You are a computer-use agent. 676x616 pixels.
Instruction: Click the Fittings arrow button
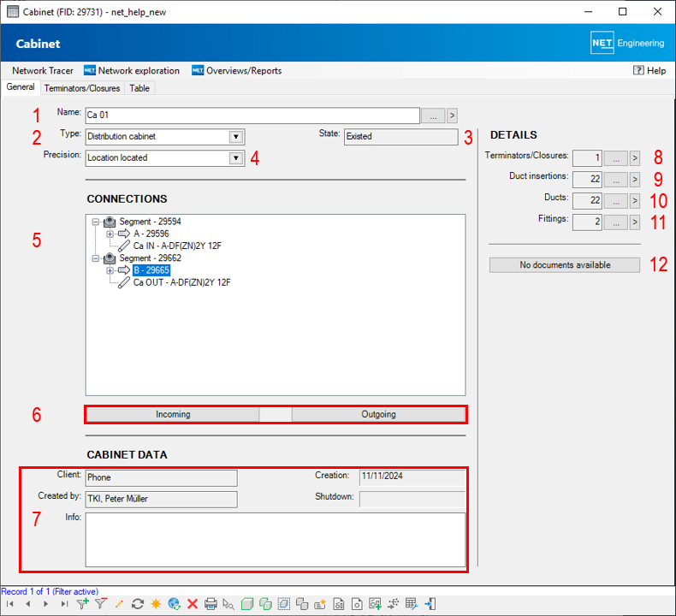click(635, 222)
